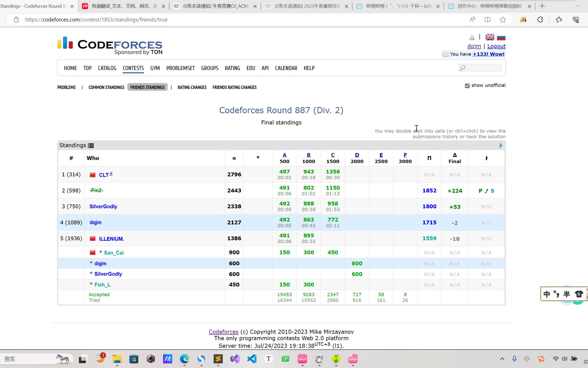Toggle the show unofficial checkbox
Image resolution: width=588 pixels, height=368 pixels.
click(x=467, y=86)
